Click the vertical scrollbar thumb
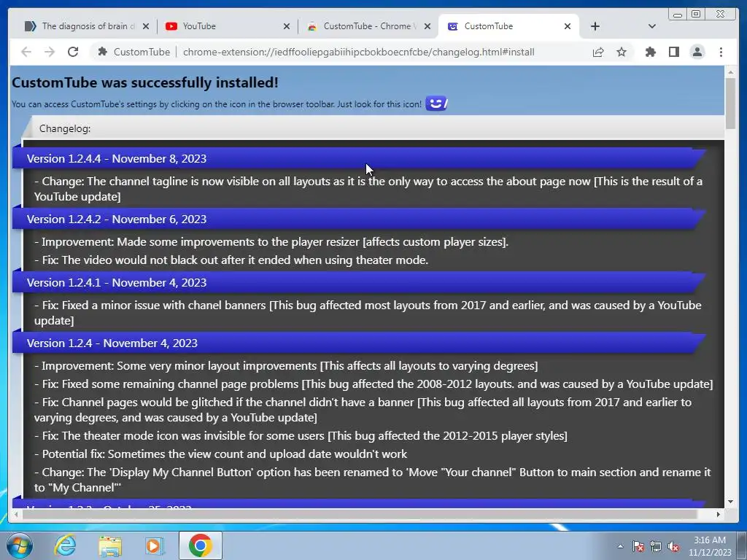The width and height of the screenshot is (747, 560). 730,102
